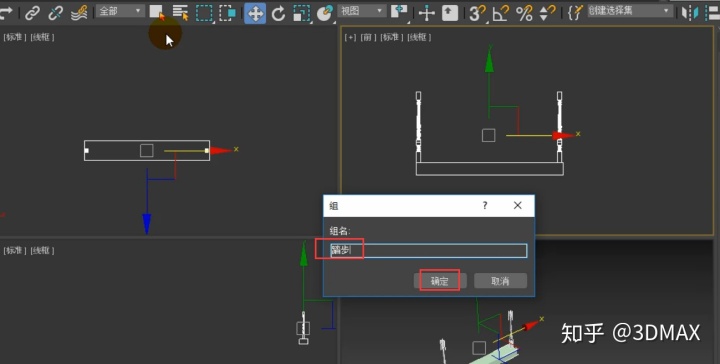Open the 创建选择集 dropdown
This screenshot has height=364, width=720.
630,11
